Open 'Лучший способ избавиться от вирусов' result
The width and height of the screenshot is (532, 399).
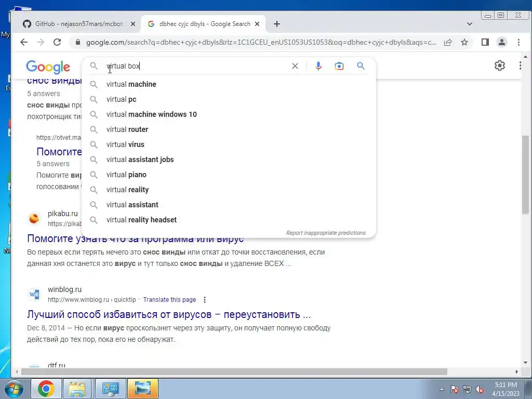click(x=169, y=314)
